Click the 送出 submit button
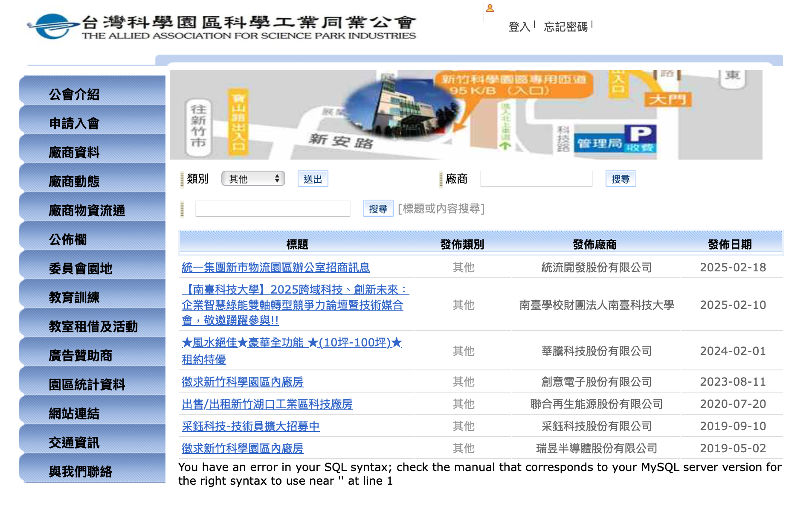 [x=313, y=179]
